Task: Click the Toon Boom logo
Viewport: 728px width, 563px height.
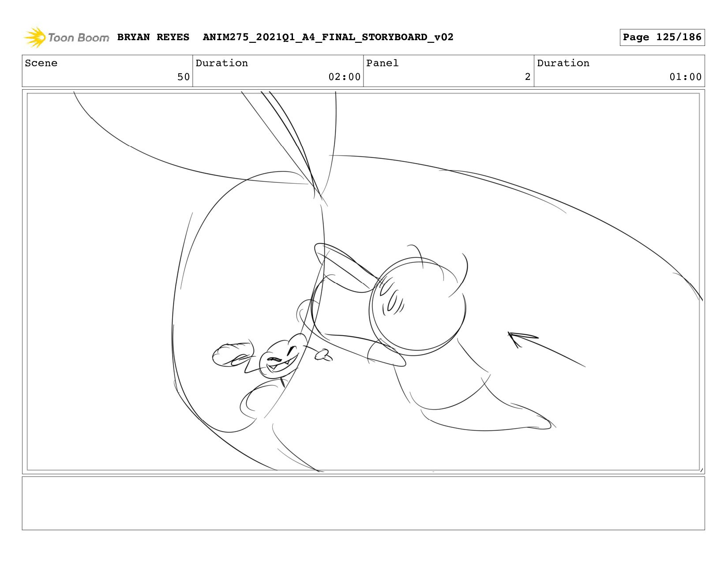Action: [66, 38]
